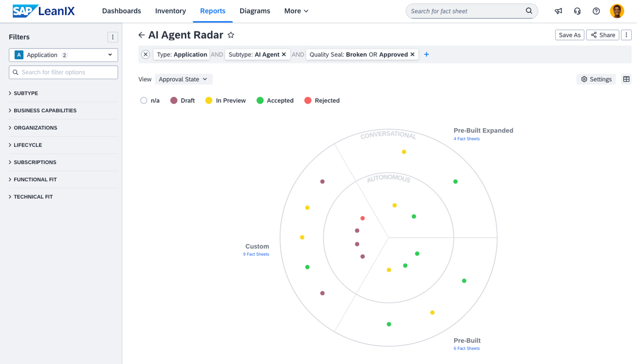637x364 pixels.
Task: Expand the Application filter dropdown
Action: [x=110, y=55]
